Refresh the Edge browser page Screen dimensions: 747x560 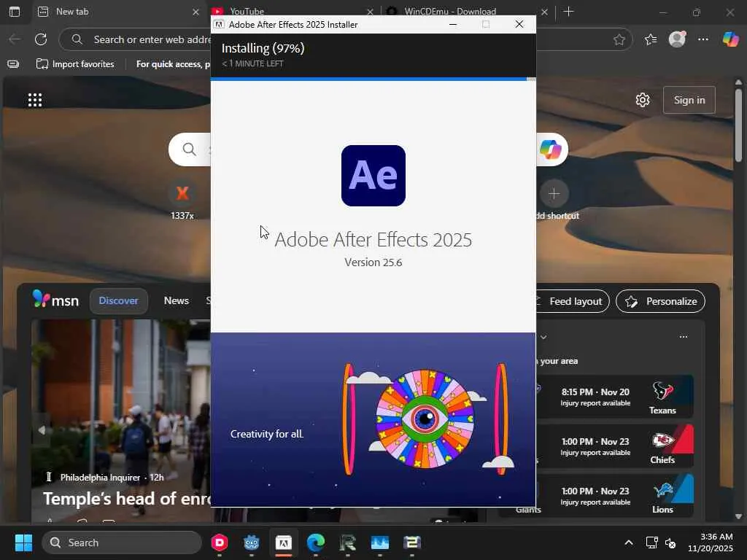(41, 39)
